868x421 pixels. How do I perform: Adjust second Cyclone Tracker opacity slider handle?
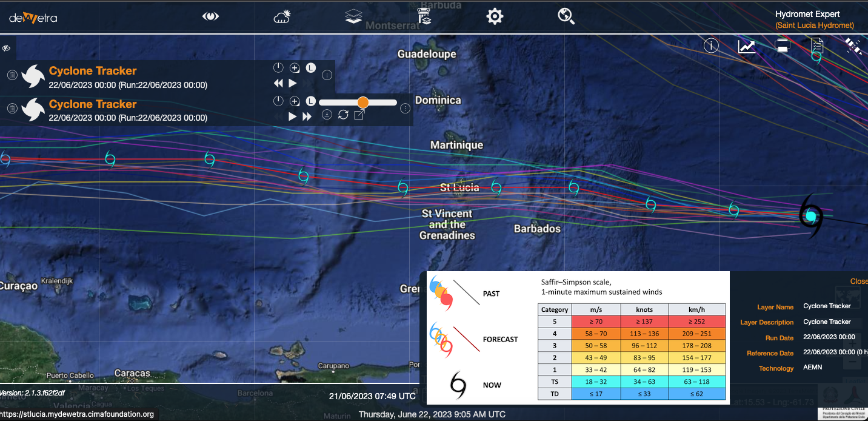pyautogui.click(x=363, y=102)
